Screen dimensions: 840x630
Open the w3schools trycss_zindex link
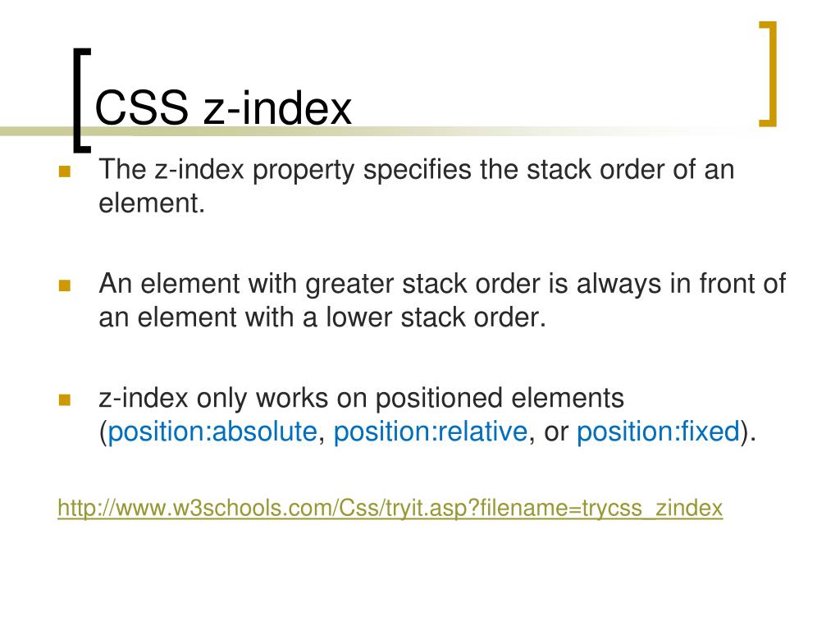pos(390,508)
